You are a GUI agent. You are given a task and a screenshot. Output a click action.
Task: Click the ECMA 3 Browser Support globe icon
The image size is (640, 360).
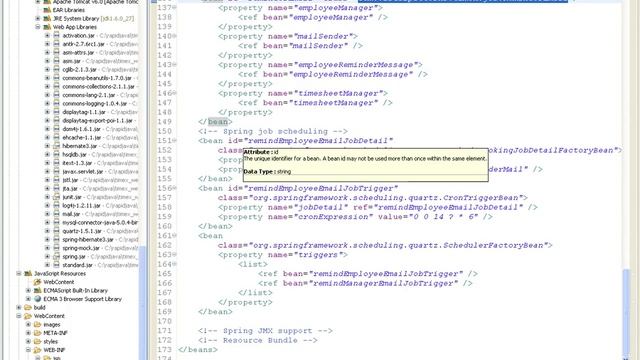pos(38,299)
